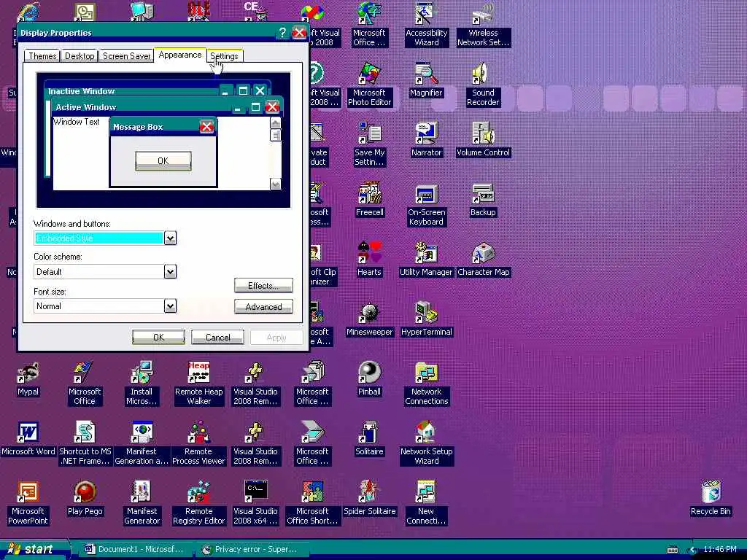Open On-Screen Keyboard shortcut

click(426, 204)
